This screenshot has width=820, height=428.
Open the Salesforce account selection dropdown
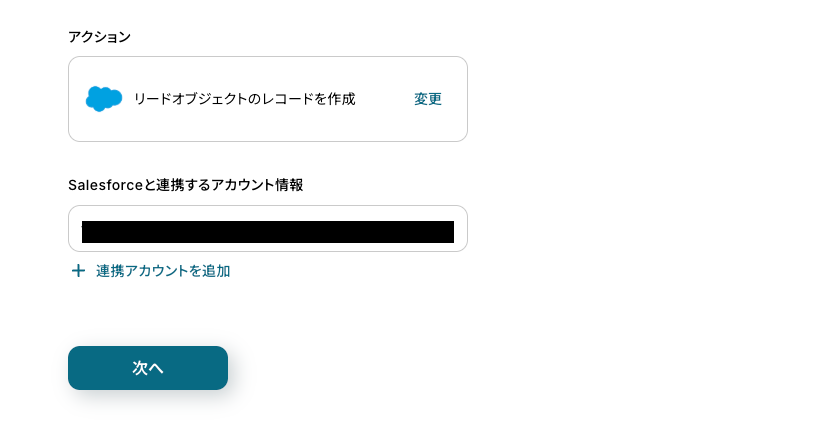(x=267, y=229)
